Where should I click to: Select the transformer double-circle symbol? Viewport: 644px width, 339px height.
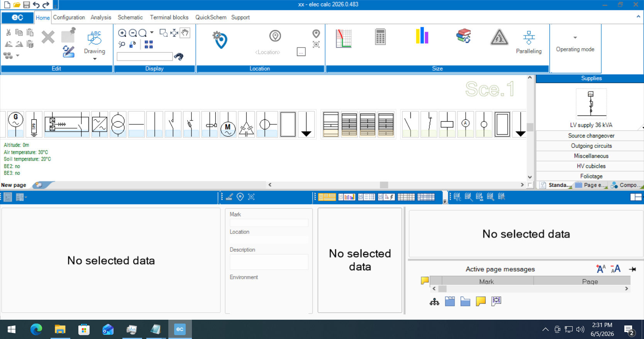click(118, 124)
